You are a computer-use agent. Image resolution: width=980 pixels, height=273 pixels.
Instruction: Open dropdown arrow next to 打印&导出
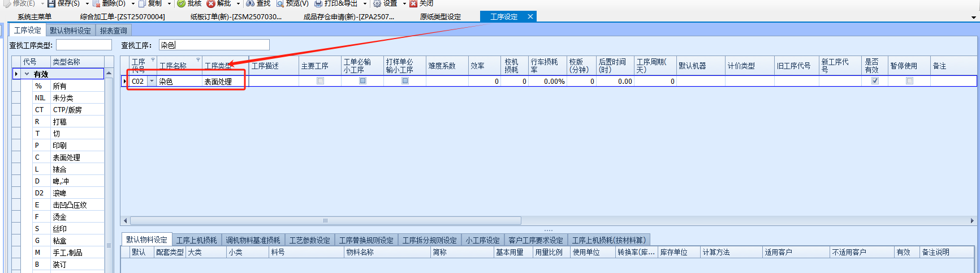pos(365,4)
